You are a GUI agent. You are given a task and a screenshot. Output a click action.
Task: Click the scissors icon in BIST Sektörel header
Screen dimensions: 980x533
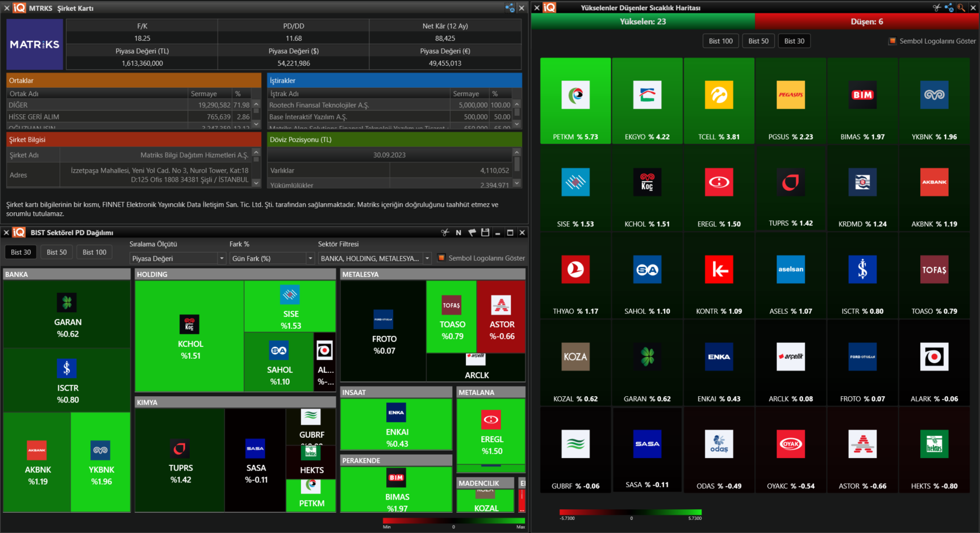coord(445,233)
